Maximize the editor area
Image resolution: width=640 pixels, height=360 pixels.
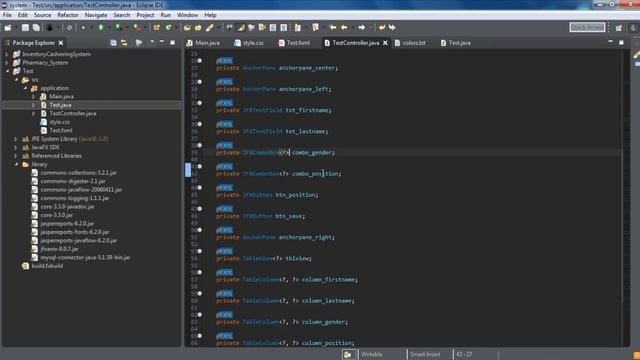(621, 42)
